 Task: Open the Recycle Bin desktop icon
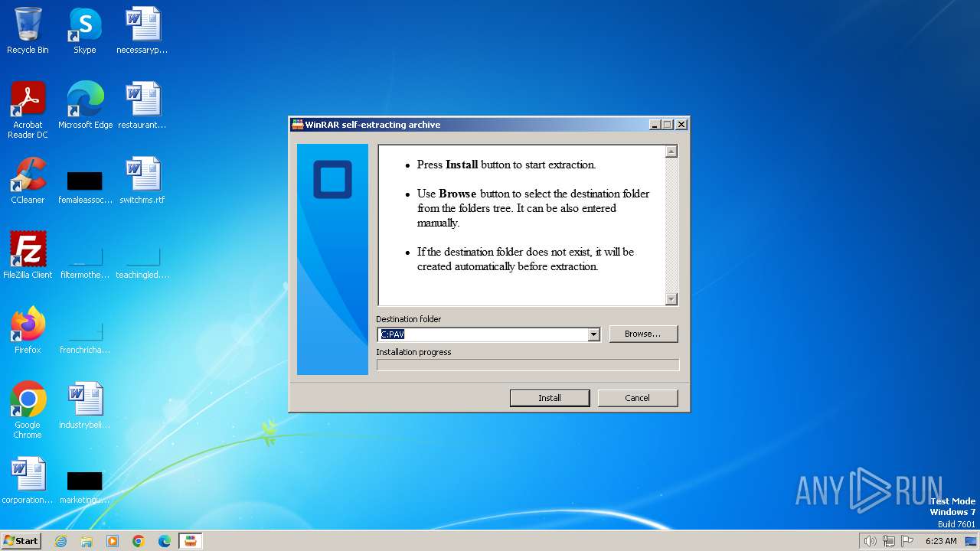coord(28,31)
